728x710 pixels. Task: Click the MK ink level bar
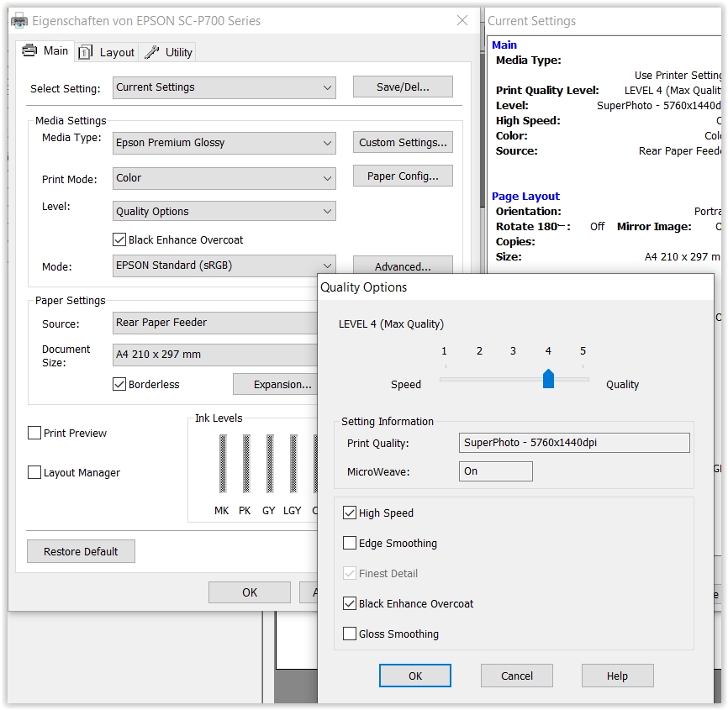[222, 463]
